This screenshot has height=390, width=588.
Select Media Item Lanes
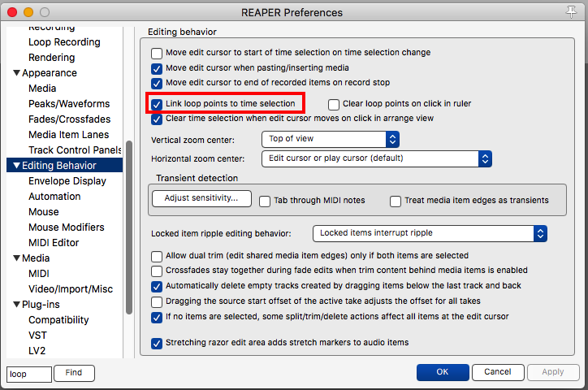(x=68, y=134)
